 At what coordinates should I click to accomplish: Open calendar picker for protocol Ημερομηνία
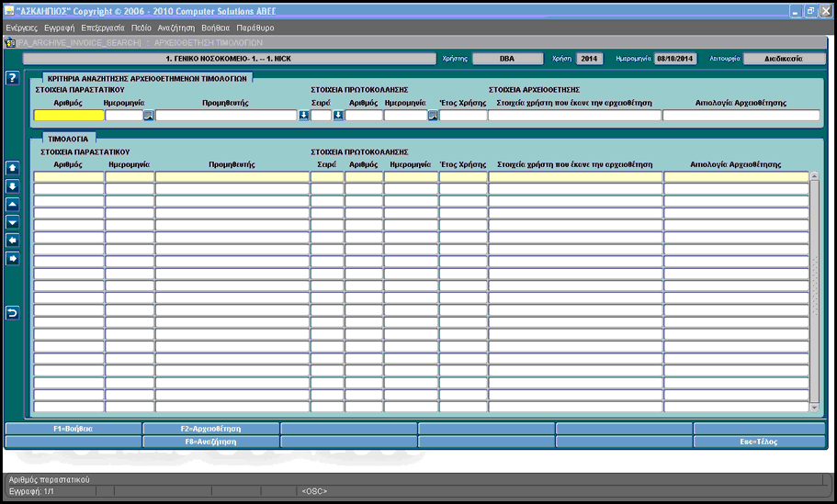pyautogui.click(x=433, y=115)
